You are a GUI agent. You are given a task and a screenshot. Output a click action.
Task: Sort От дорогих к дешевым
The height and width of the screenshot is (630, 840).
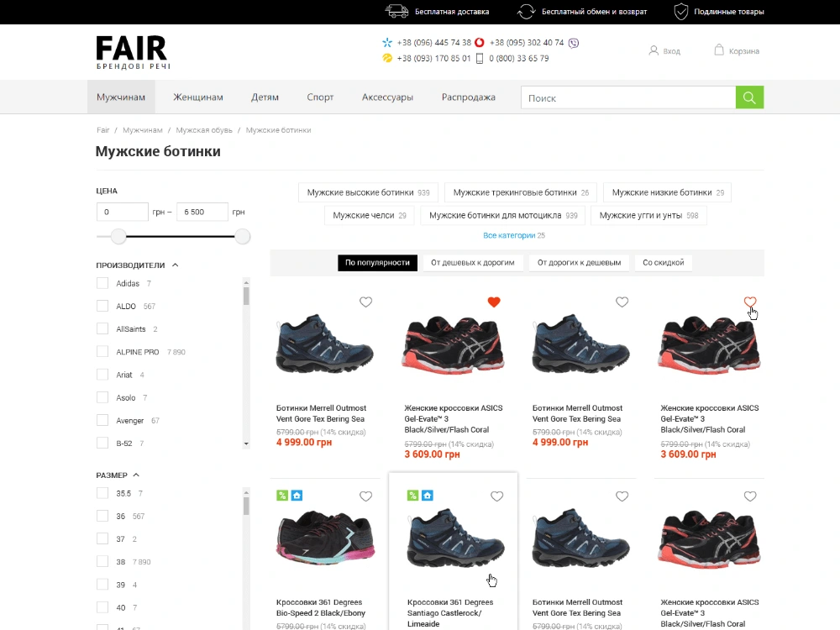579,262
